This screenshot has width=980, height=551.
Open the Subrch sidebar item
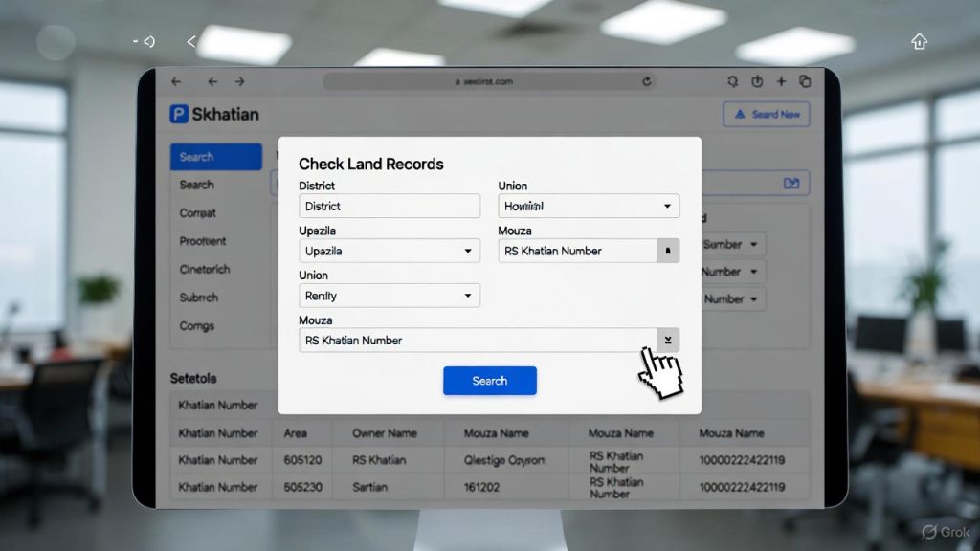(199, 298)
